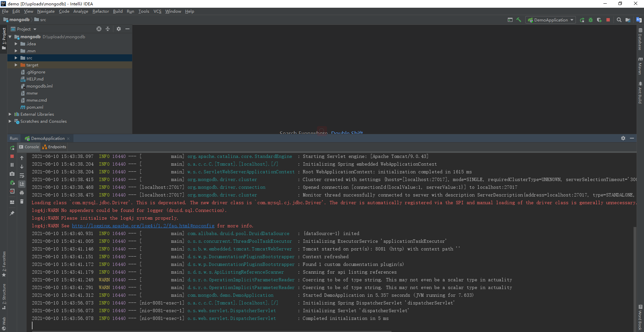Open the Build menu
644x332 pixels.
118,11
